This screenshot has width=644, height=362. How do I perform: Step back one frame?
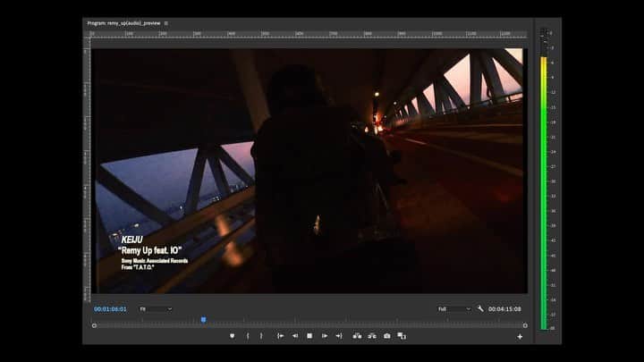(295, 336)
